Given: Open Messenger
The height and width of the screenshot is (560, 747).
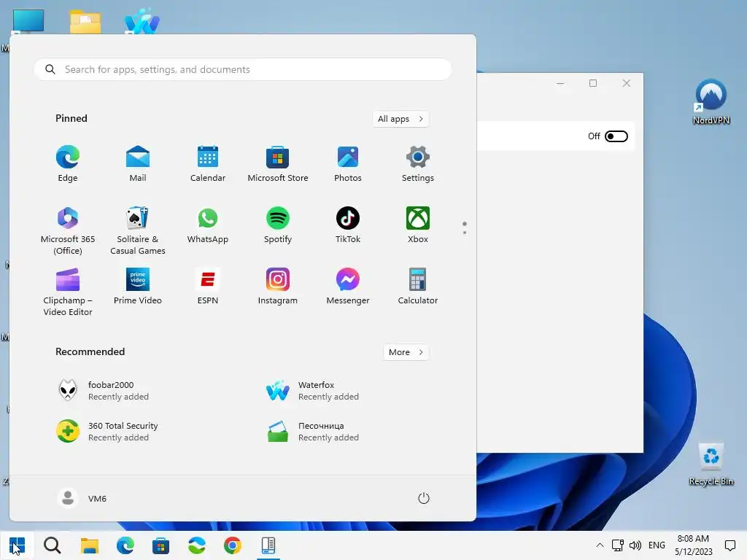Looking at the screenshot, I should point(348,287).
